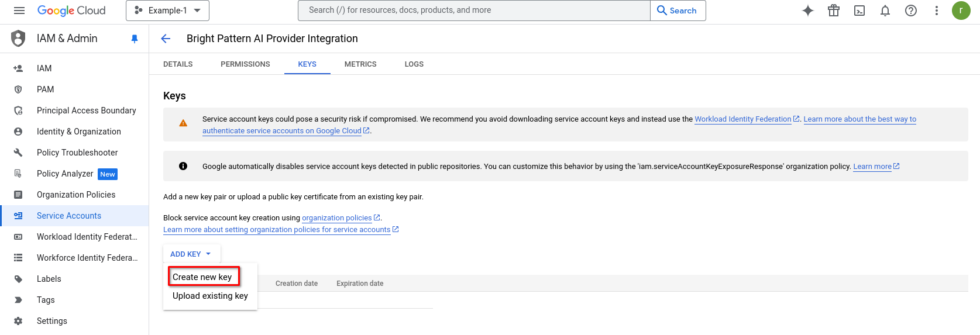Click the 'New' badge beside Policy Analyzer
The height and width of the screenshot is (335, 980).
pyautogui.click(x=108, y=174)
